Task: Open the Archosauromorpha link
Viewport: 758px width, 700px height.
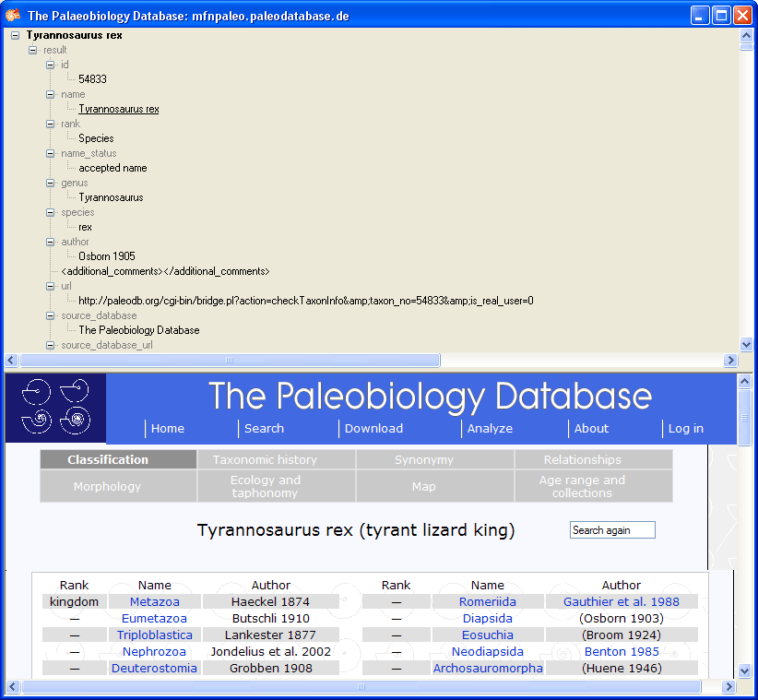Action: point(488,668)
